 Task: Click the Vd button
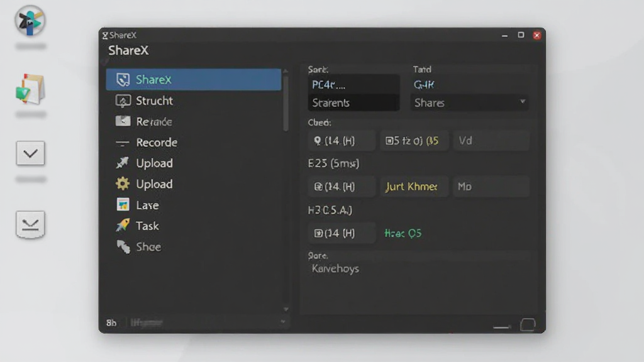click(x=491, y=141)
